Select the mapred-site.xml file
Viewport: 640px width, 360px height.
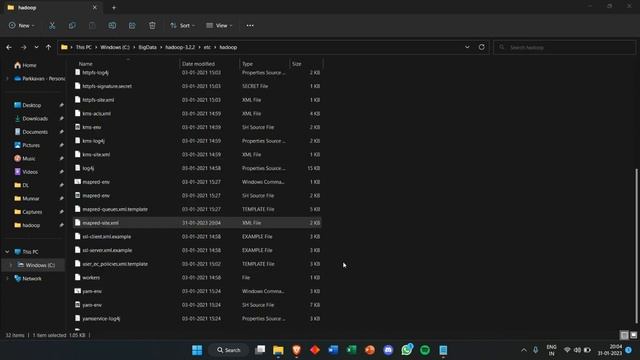197,223
